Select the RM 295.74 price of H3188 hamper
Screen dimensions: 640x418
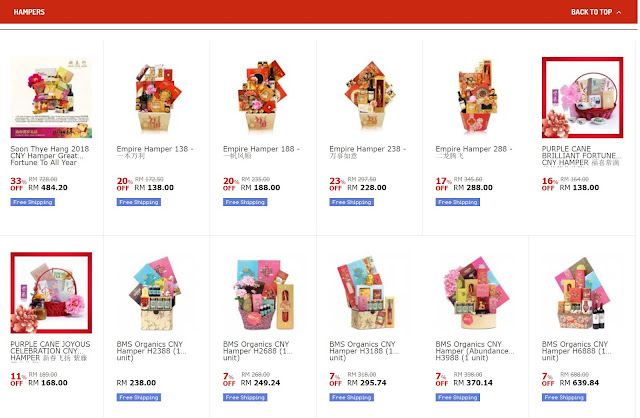click(367, 383)
